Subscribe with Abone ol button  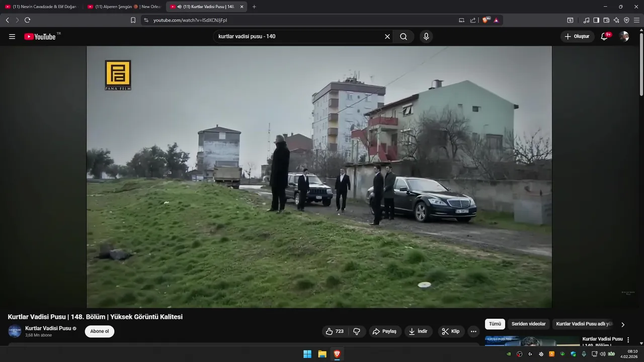[x=100, y=331]
